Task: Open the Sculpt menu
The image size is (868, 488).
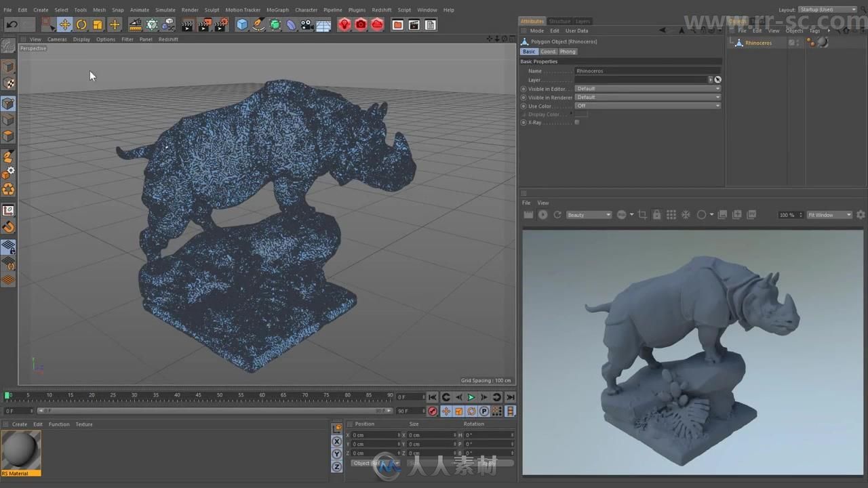Action: 212,10
